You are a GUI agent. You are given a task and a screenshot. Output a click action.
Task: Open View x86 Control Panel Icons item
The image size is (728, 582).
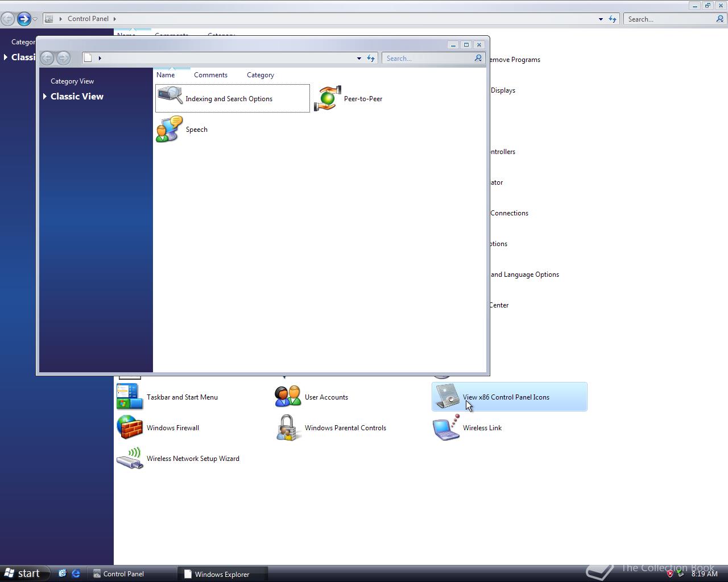coord(510,397)
